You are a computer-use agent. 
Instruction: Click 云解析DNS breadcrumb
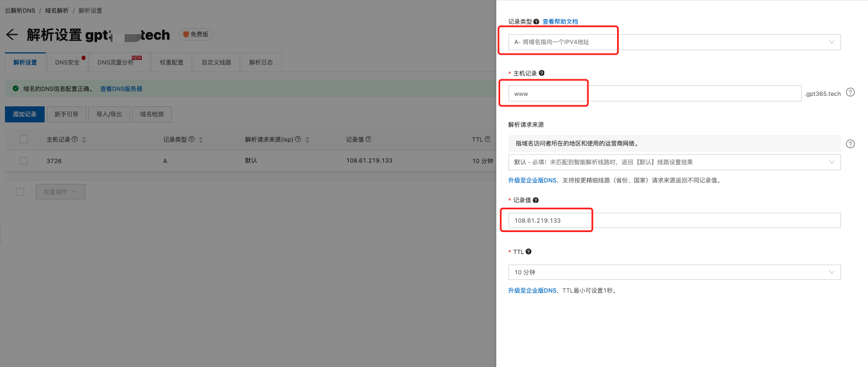(x=20, y=10)
